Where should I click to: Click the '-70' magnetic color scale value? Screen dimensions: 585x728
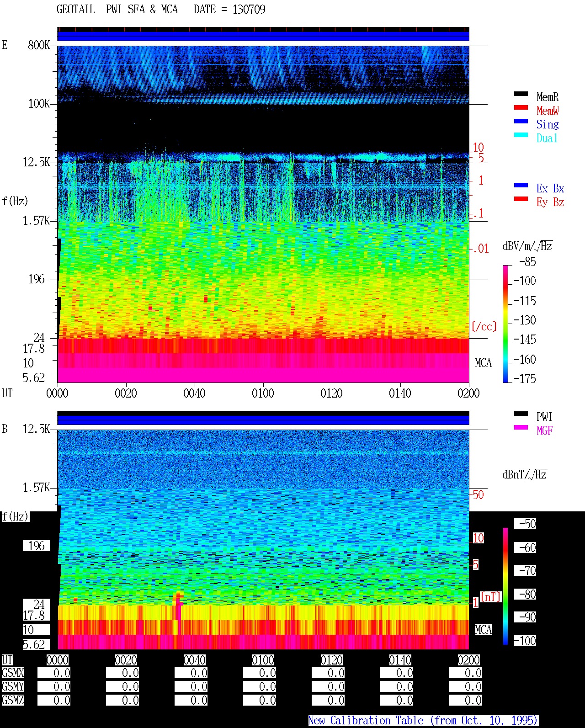click(x=525, y=570)
